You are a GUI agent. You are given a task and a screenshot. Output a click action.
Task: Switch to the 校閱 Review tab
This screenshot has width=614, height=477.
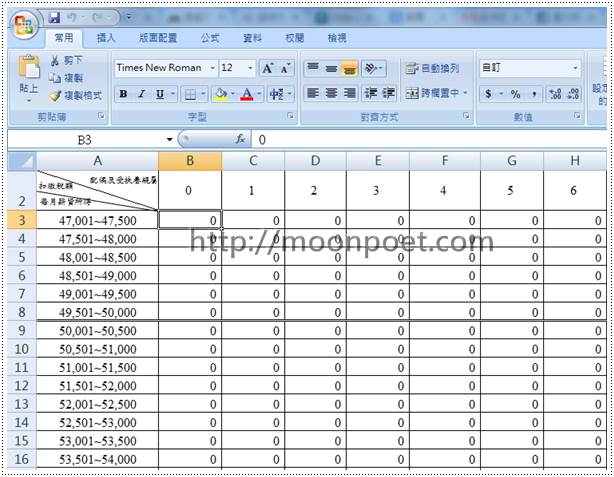(295, 38)
